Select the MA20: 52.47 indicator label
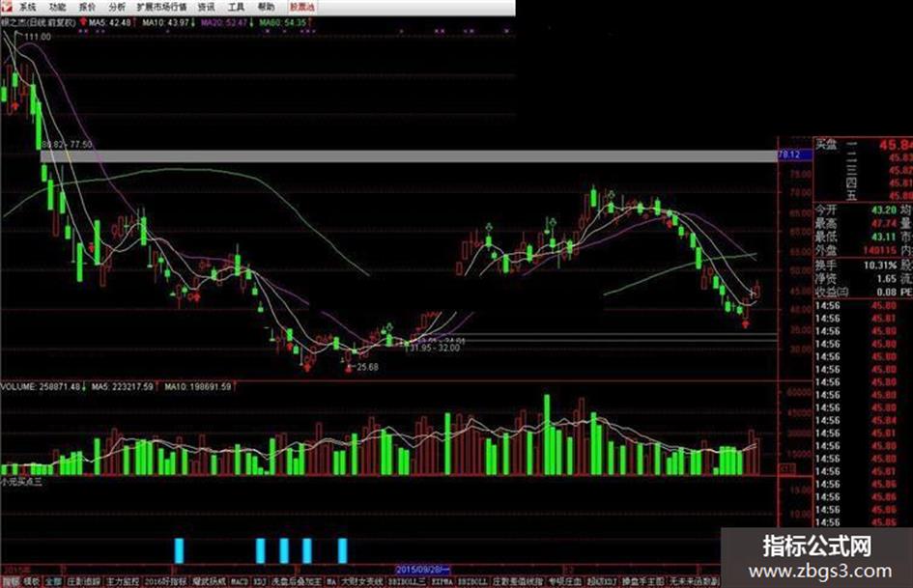This screenshot has width=913, height=588. click(224, 23)
